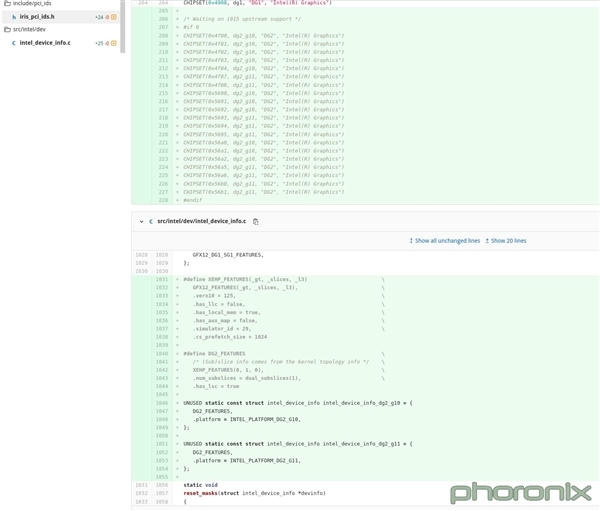The width and height of the screenshot is (600, 511).
Task: Open iris_pci_ids.h in the file tree
Action: [37, 17]
